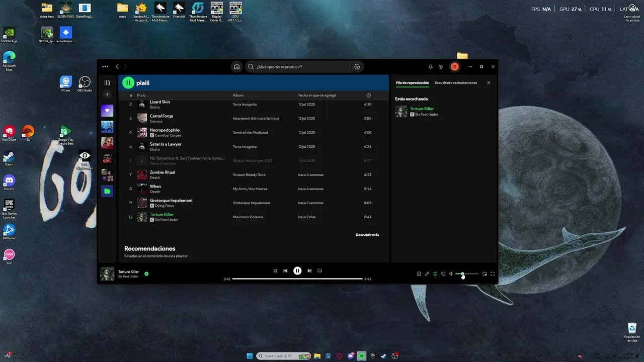
Task: Open the Windows Start button
Action: pyautogui.click(x=250, y=356)
